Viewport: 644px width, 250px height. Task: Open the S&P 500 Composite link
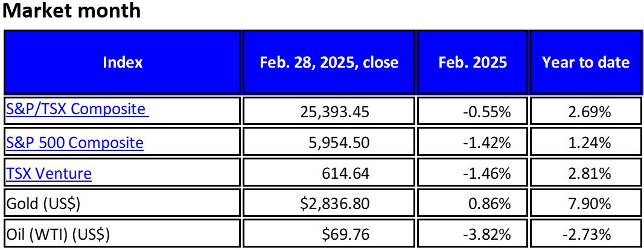(75, 143)
